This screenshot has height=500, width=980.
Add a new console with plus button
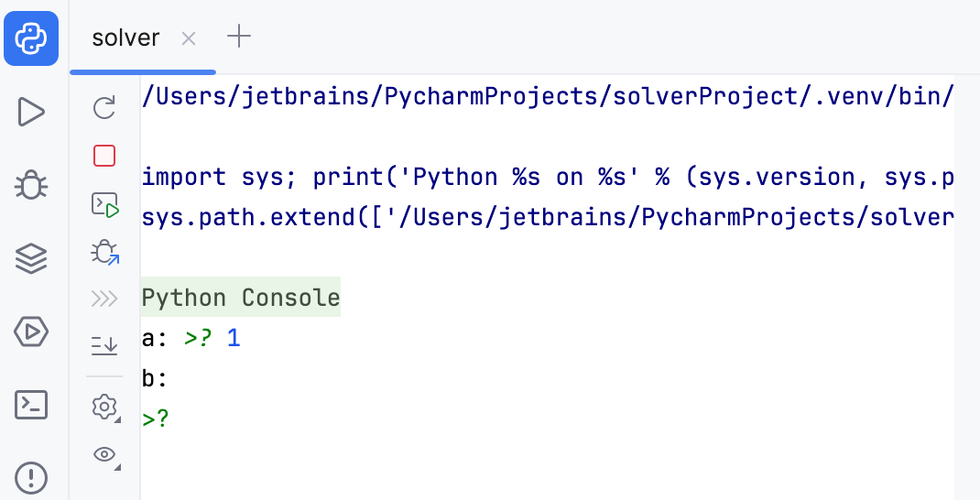pos(238,37)
